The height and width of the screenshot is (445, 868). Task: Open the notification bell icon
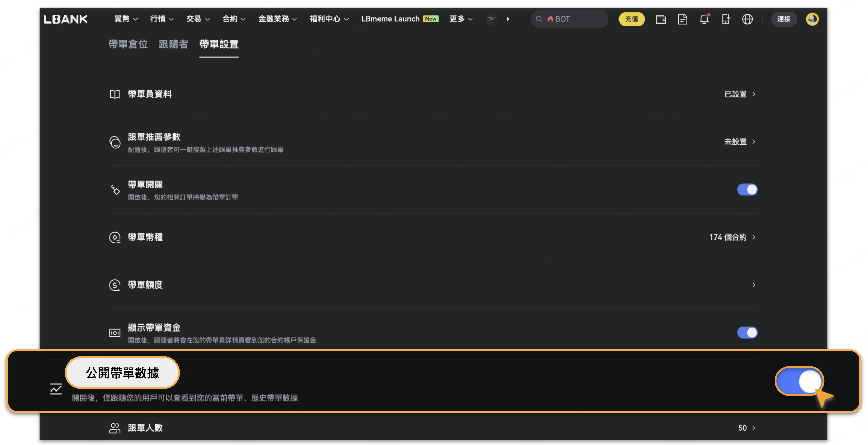tap(704, 19)
